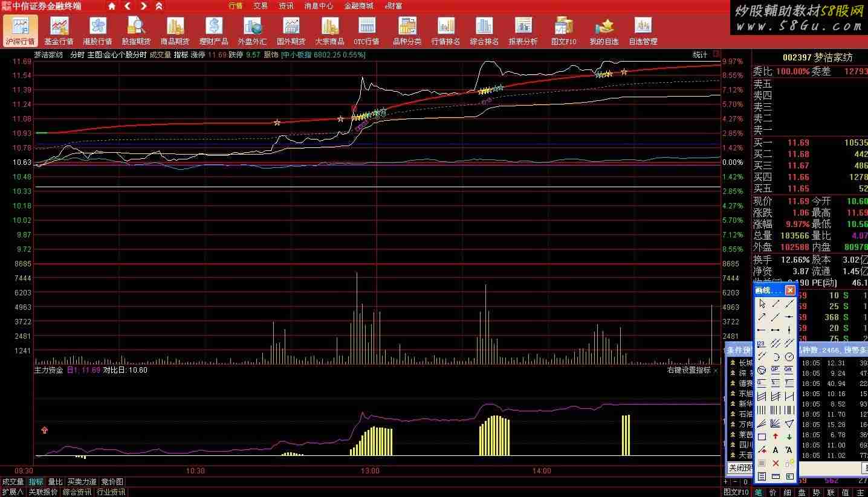Open the 行情 menu
This screenshot has height=497, width=868.
[x=236, y=6]
